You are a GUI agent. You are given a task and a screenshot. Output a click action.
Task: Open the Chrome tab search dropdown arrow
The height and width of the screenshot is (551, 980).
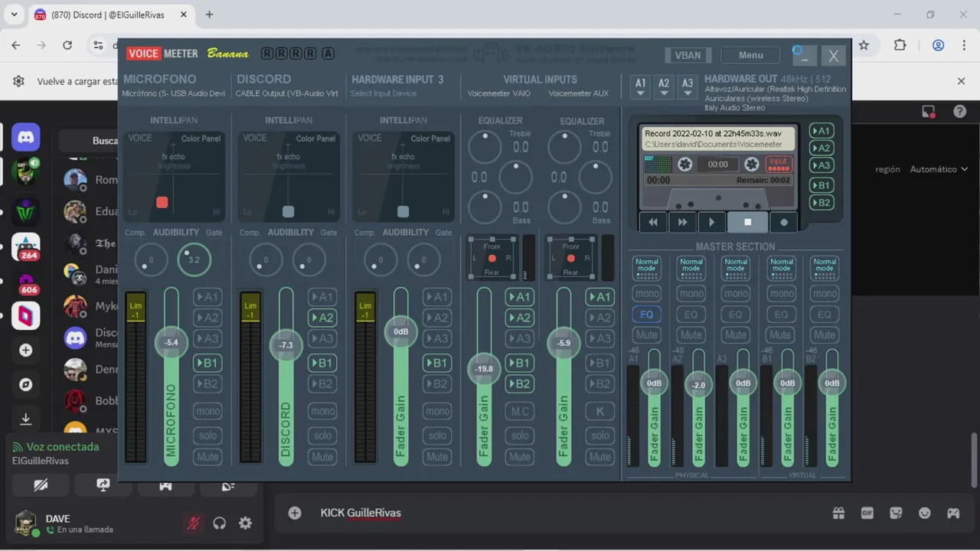pos(14,15)
